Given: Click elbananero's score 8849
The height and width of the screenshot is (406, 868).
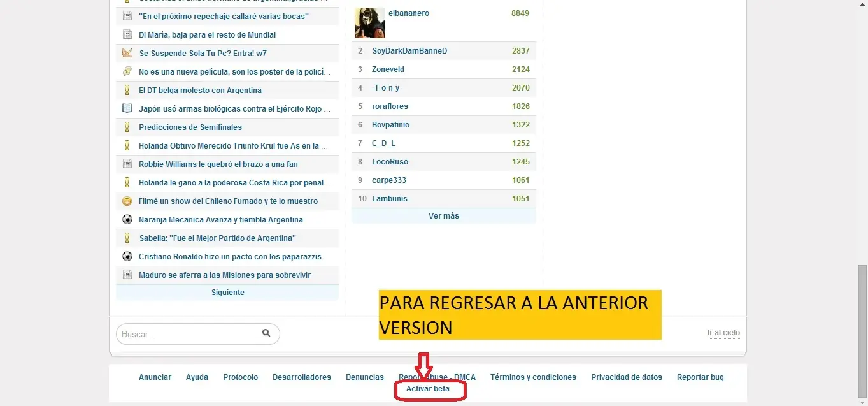Looking at the screenshot, I should tap(520, 13).
